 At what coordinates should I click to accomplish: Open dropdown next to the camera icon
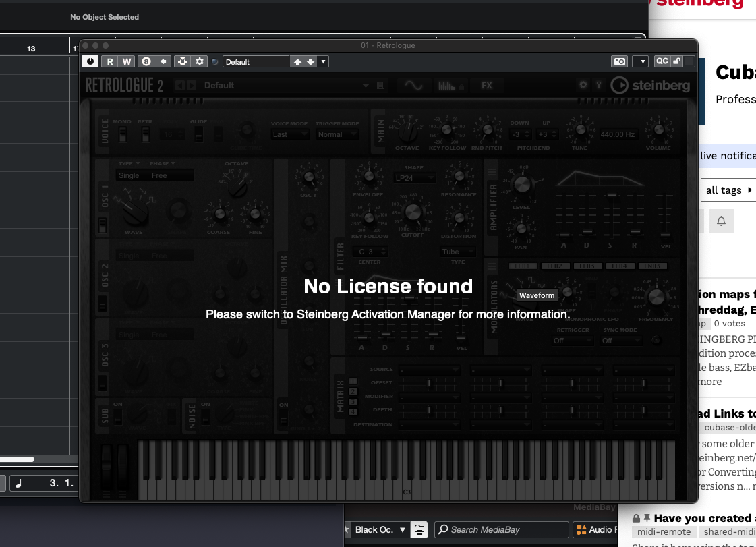coord(642,61)
